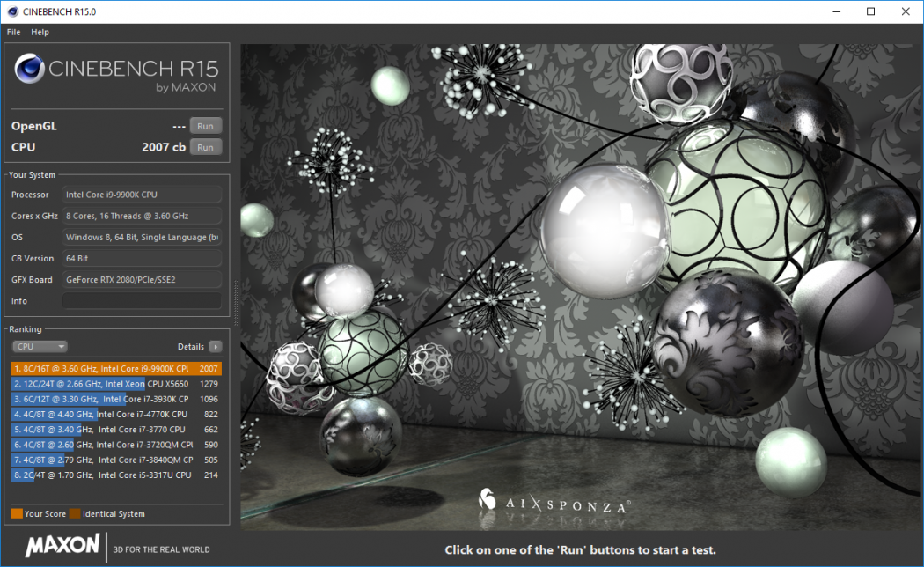Click the Info input field
Image resolution: width=924 pixels, height=567 pixels.
[141, 300]
